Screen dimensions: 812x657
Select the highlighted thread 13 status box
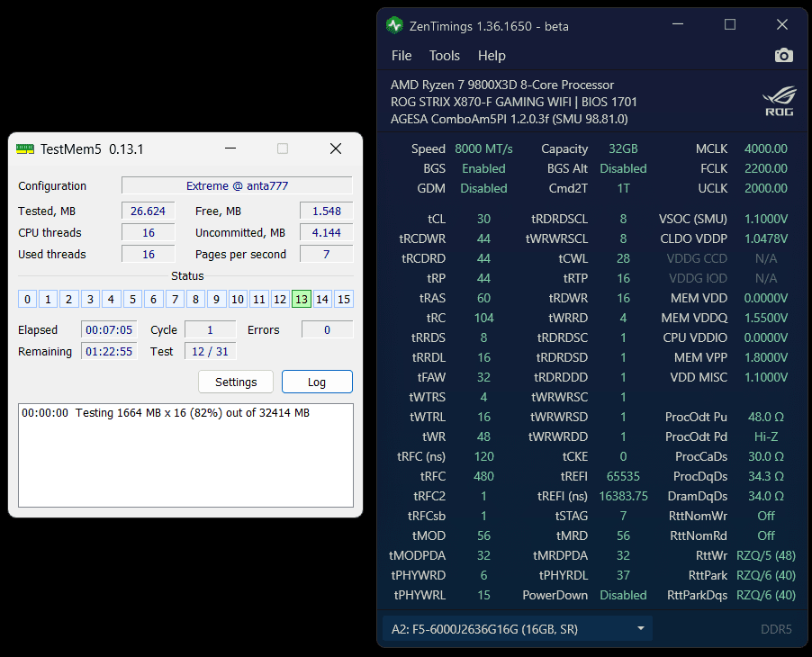(302, 299)
